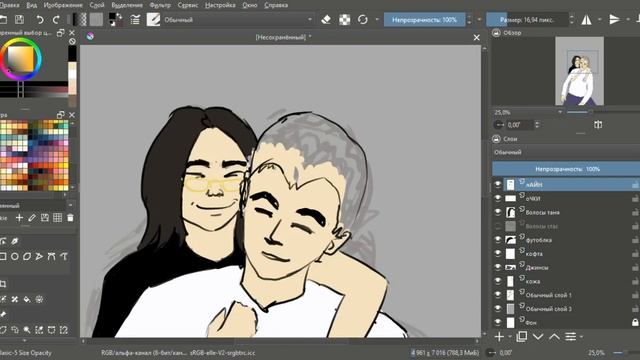Select the Fill bucket tool
The image size is (640, 360).
pyautogui.click(x=27, y=299)
